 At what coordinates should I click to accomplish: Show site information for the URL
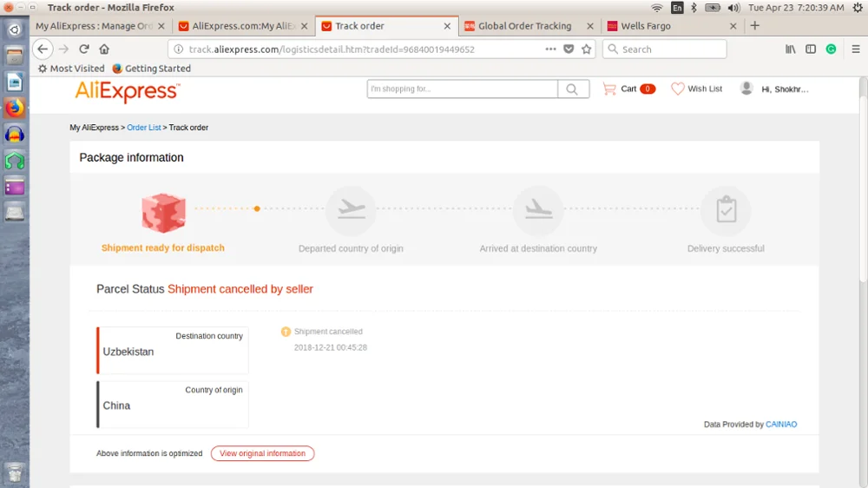click(178, 49)
